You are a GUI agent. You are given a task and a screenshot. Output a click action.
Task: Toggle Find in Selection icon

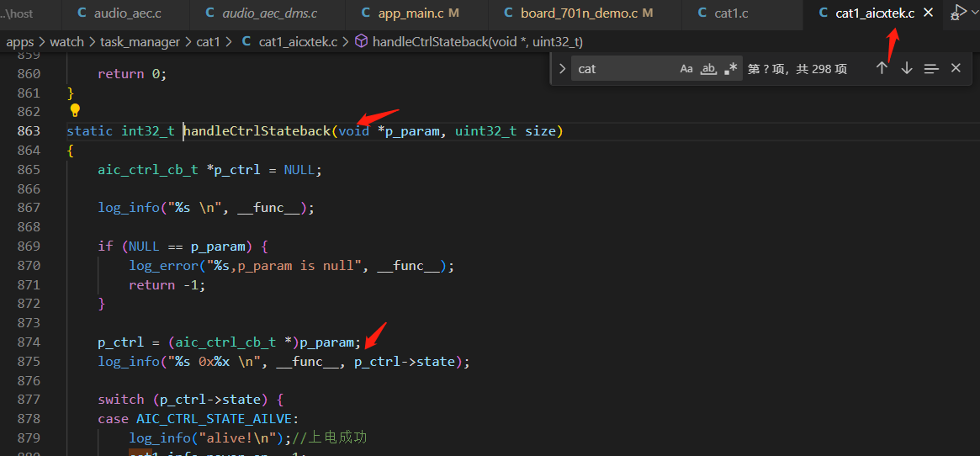(x=931, y=69)
